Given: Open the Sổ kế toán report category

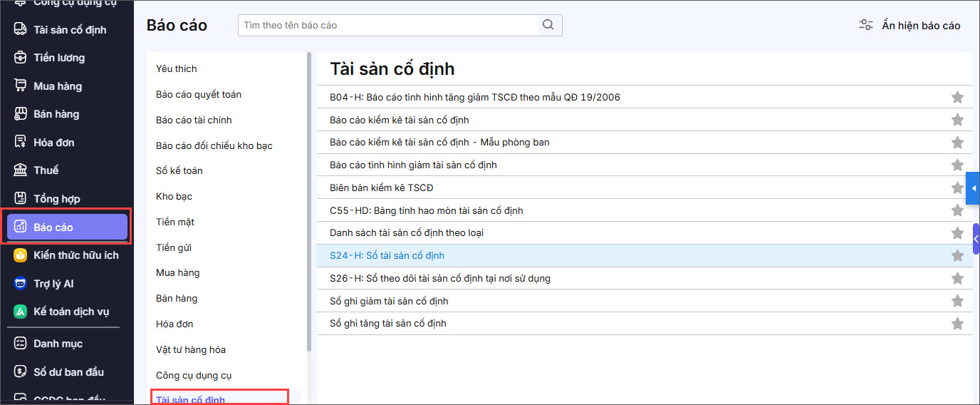Looking at the screenshot, I should 179,171.
